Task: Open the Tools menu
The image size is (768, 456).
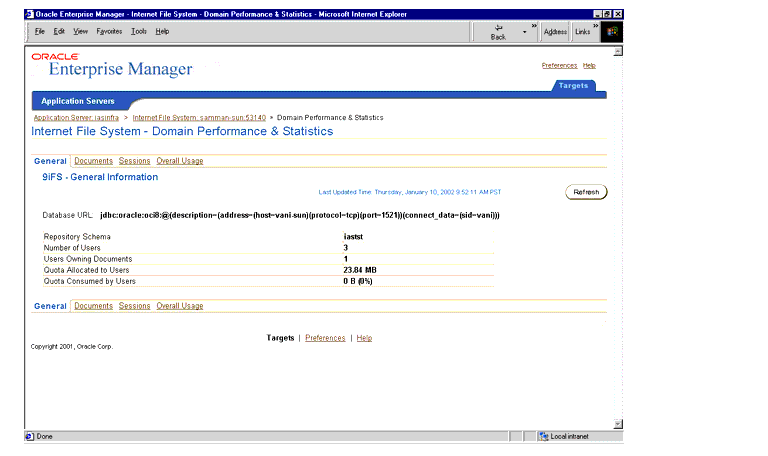Action: 139,31
